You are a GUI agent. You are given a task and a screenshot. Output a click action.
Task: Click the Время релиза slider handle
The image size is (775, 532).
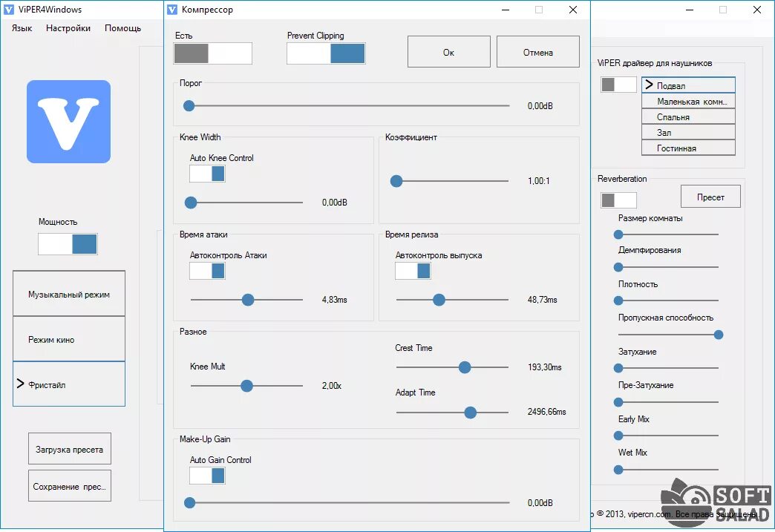[439, 300]
